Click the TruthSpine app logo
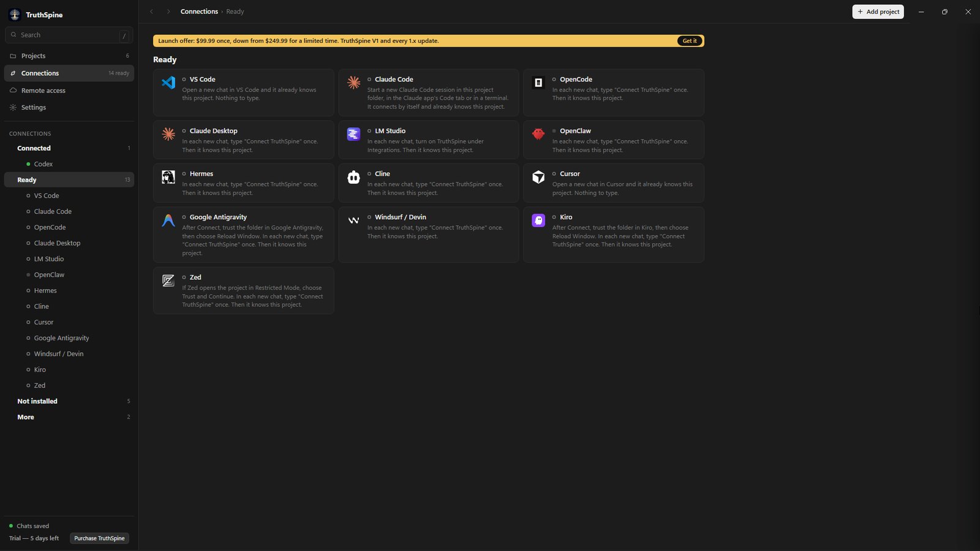Viewport: 980px width, 551px height. pos(15,15)
